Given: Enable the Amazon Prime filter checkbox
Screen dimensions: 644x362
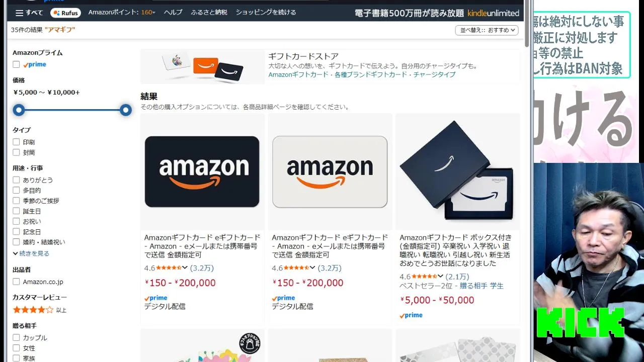Looking at the screenshot, I should pyautogui.click(x=16, y=64).
